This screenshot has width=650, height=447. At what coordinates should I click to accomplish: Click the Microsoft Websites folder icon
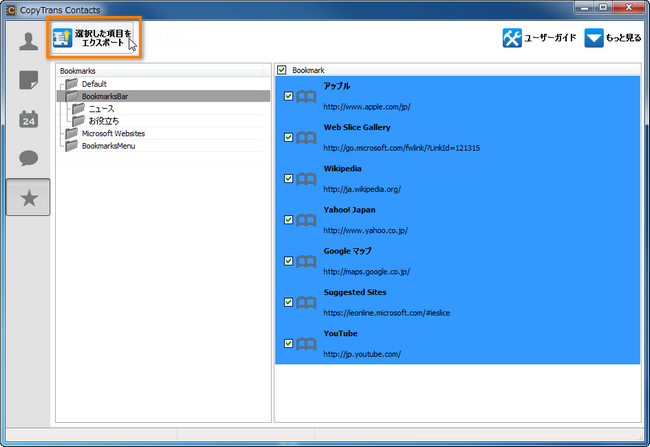pyautogui.click(x=72, y=134)
